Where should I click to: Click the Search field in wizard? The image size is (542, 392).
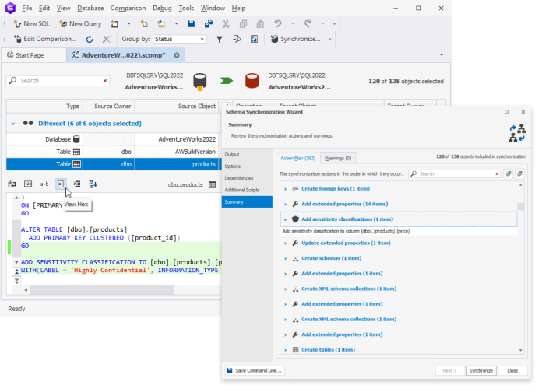(x=454, y=173)
